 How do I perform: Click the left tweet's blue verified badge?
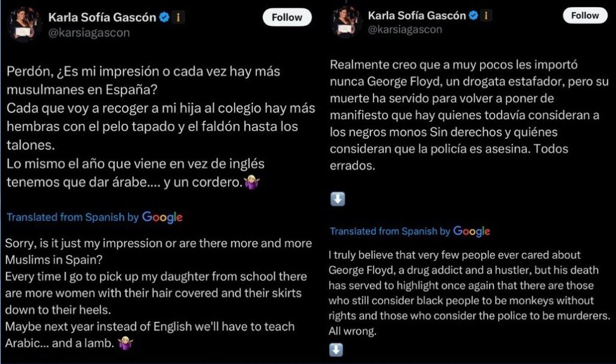coord(164,18)
